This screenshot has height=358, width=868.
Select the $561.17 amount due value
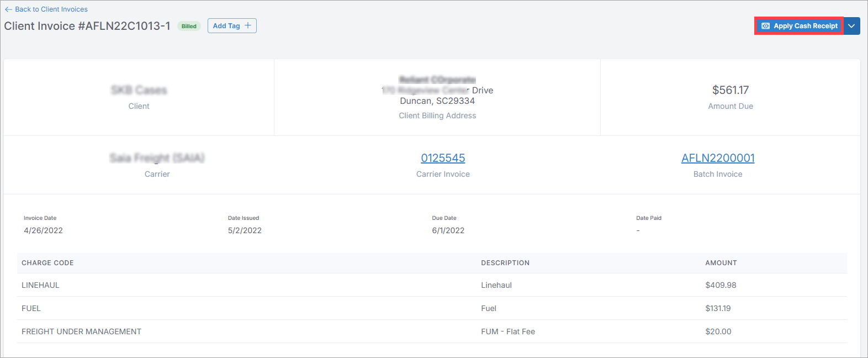(731, 90)
